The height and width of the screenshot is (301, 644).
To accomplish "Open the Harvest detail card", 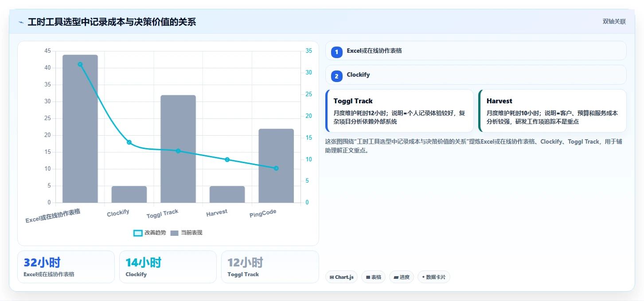I will pyautogui.click(x=553, y=111).
